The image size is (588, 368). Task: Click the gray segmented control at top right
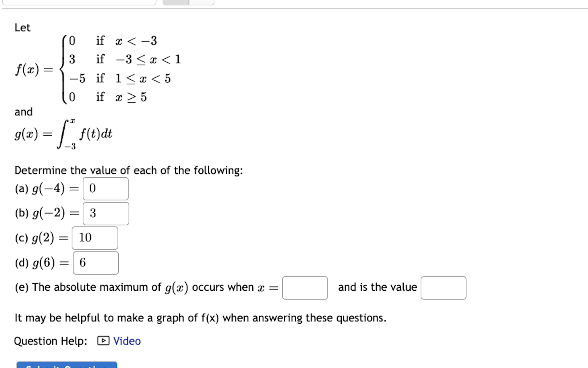[188, 2]
